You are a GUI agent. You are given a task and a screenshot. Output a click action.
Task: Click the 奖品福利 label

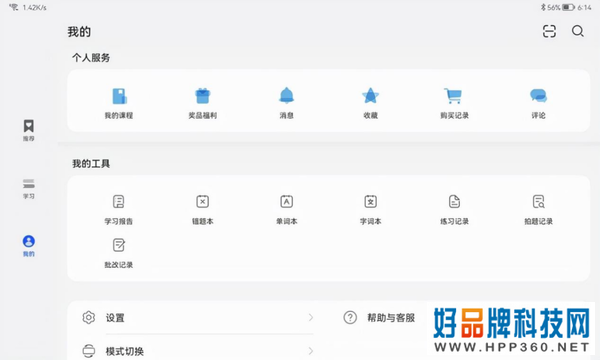(x=202, y=116)
